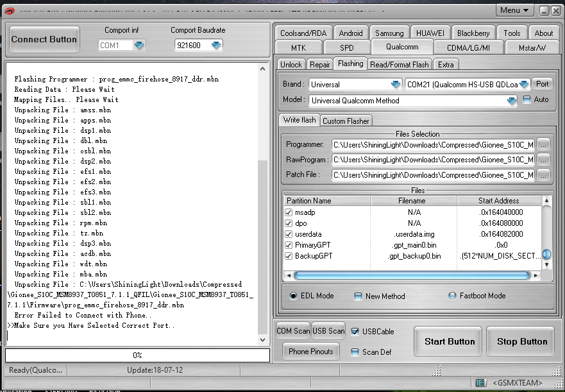
Task: Click the Files list scroll down arrow
Action: click(546, 265)
